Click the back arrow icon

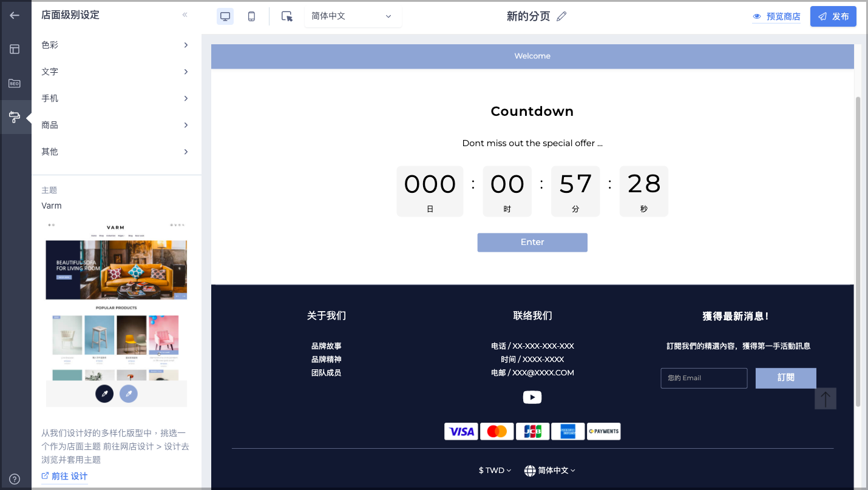15,15
